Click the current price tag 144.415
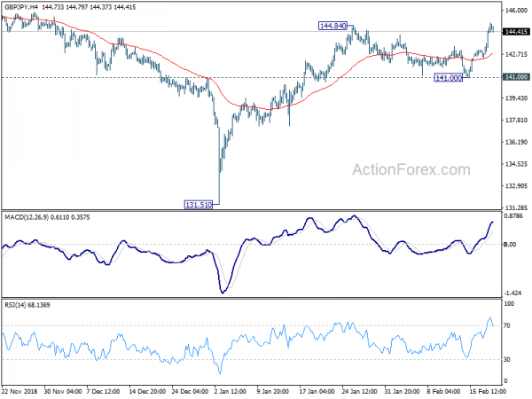Viewport: 532px width, 399px height. [x=516, y=32]
